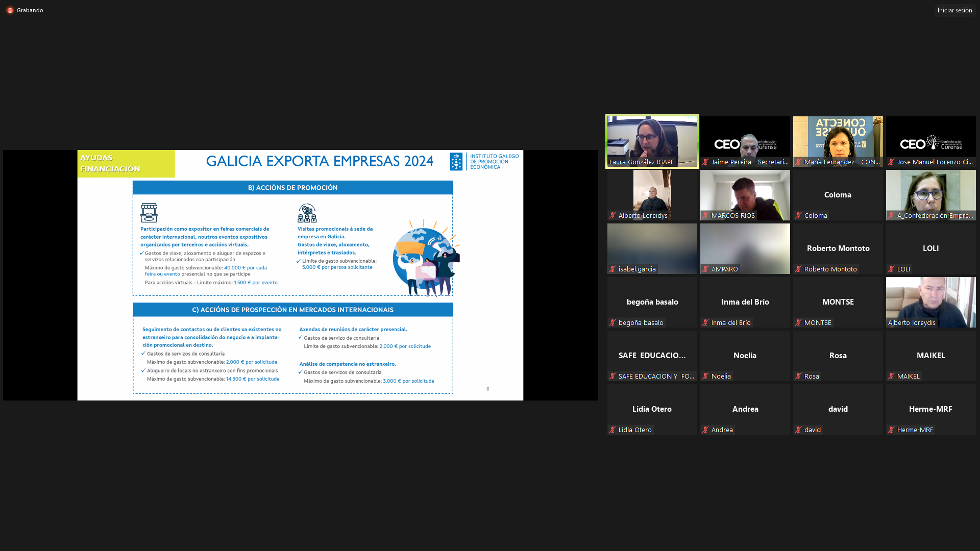The image size is (980, 551).
Task: Select Roberto Montoto participant tile
Action: coord(838,248)
